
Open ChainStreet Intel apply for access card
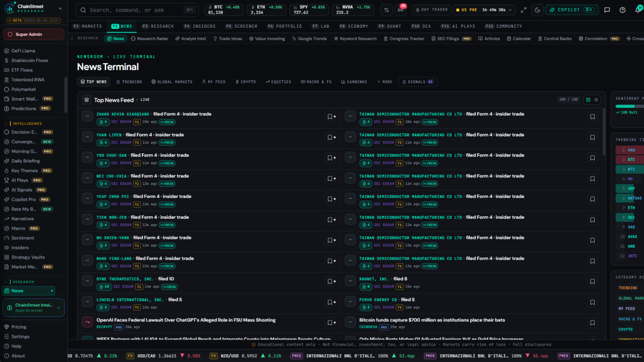point(34,308)
